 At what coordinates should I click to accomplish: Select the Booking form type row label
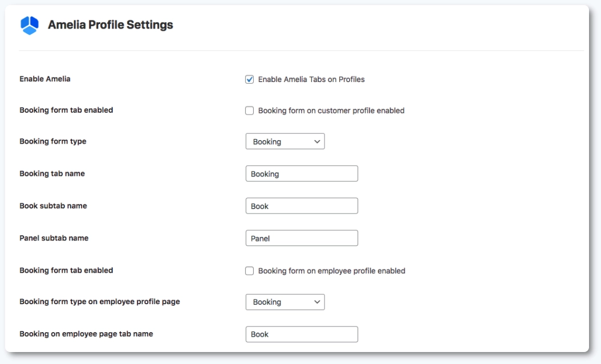pos(53,141)
